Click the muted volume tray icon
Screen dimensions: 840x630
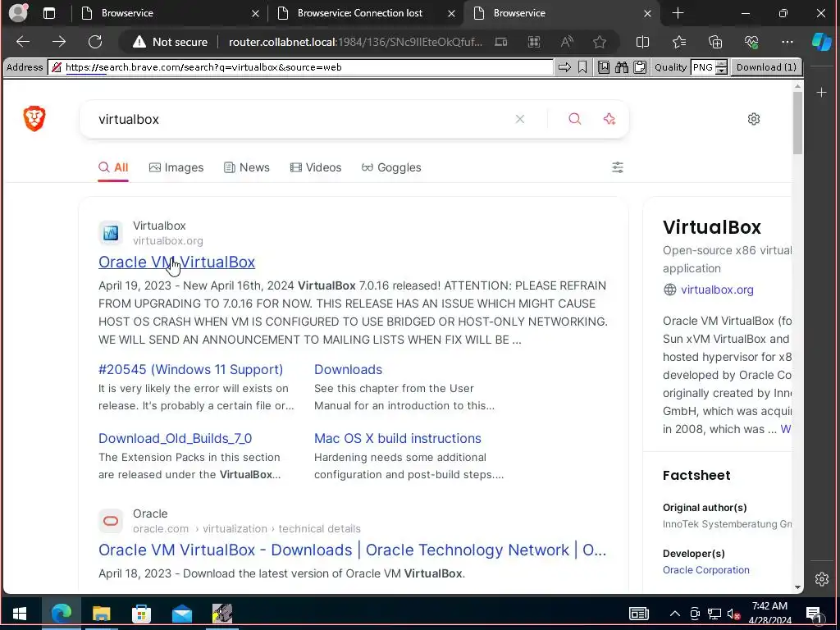(x=733, y=614)
